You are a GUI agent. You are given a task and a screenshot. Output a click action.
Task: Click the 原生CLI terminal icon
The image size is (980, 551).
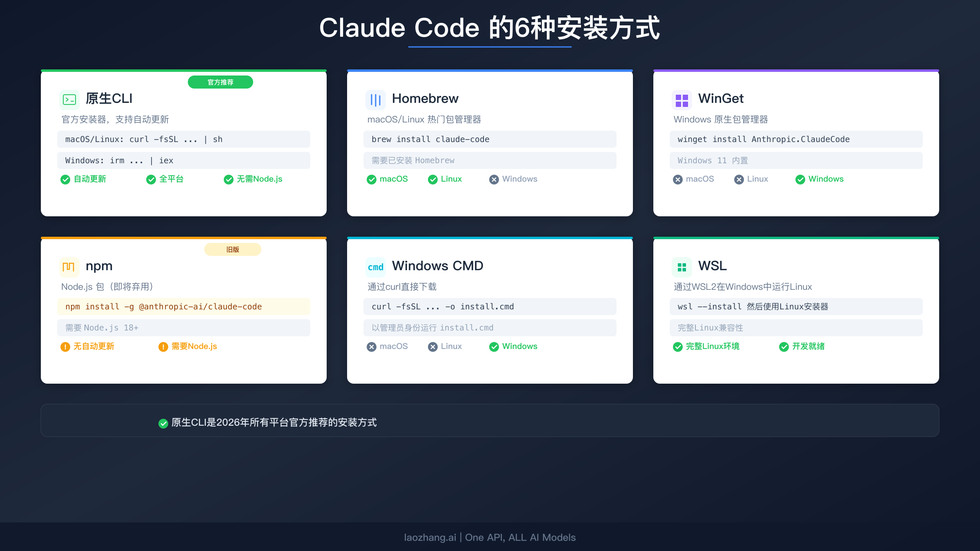69,99
